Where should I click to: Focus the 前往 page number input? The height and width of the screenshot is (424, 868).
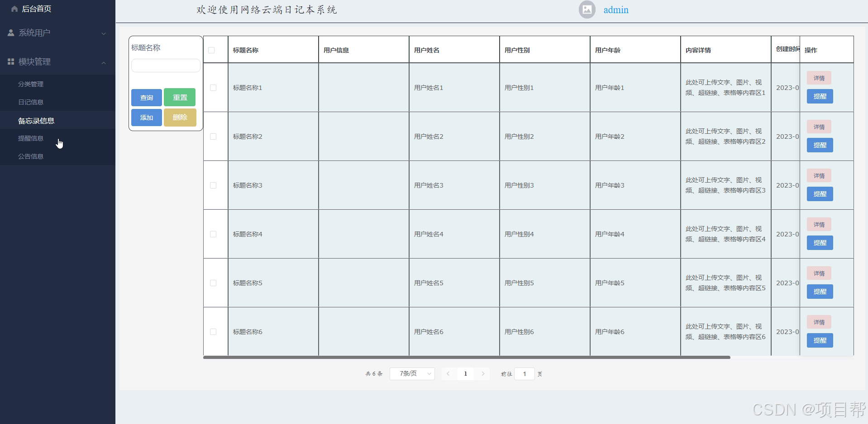525,374
